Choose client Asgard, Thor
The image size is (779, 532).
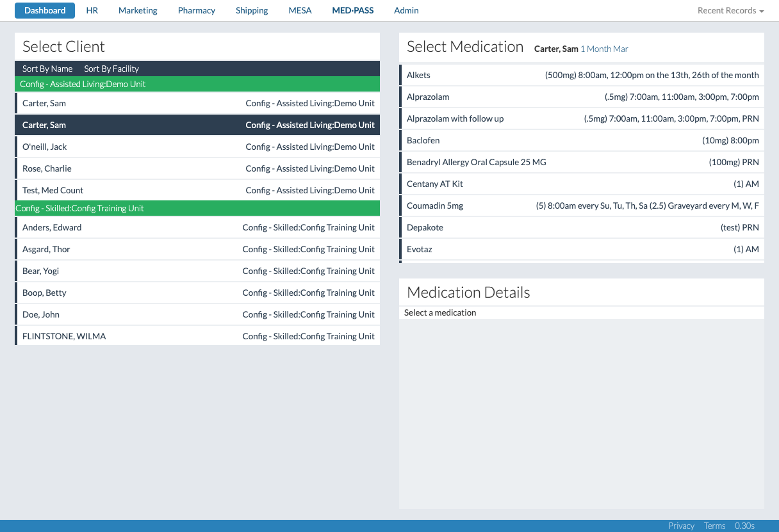click(x=46, y=249)
